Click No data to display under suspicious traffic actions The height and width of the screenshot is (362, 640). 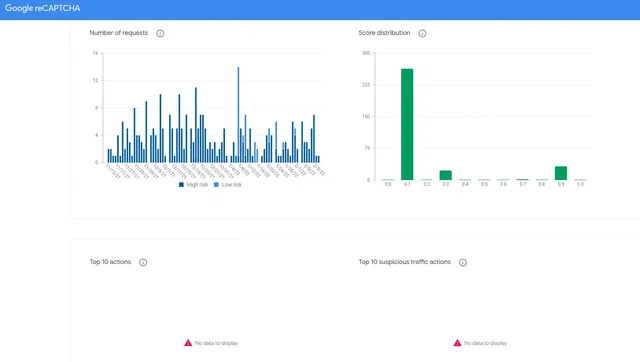pos(485,343)
